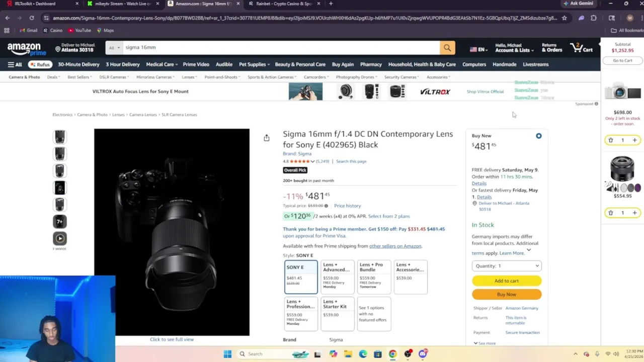Select Lens + Professional style option
Screen dimensions: 644x362
point(301,314)
